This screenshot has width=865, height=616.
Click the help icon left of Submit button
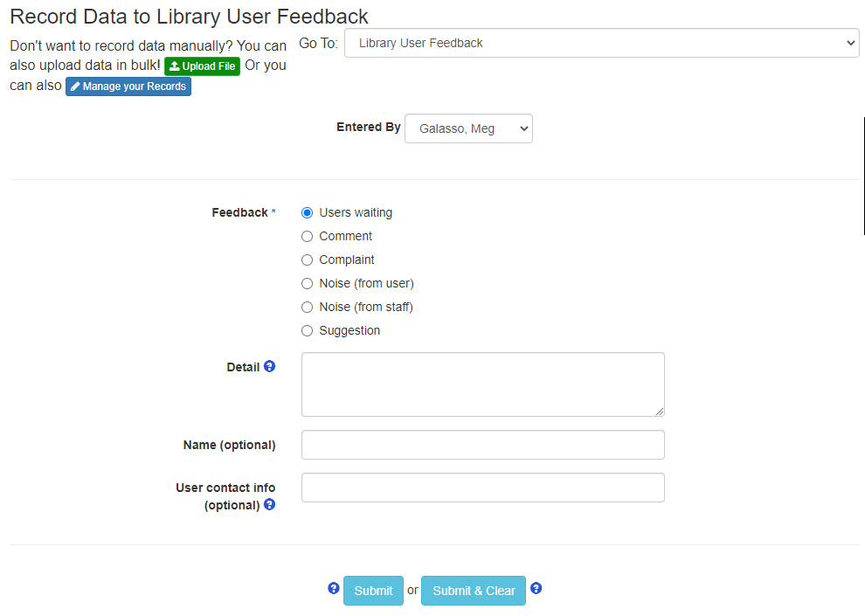(x=334, y=589)
